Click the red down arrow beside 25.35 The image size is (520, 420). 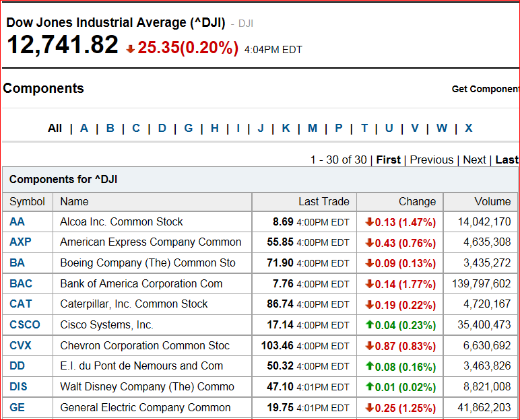130,49
